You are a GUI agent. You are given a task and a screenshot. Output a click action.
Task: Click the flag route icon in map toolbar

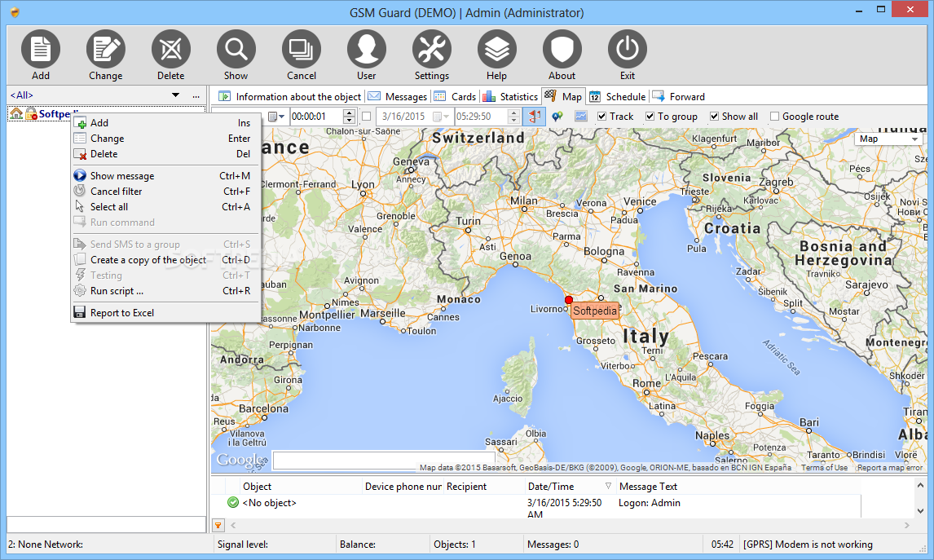coord(535,117)
